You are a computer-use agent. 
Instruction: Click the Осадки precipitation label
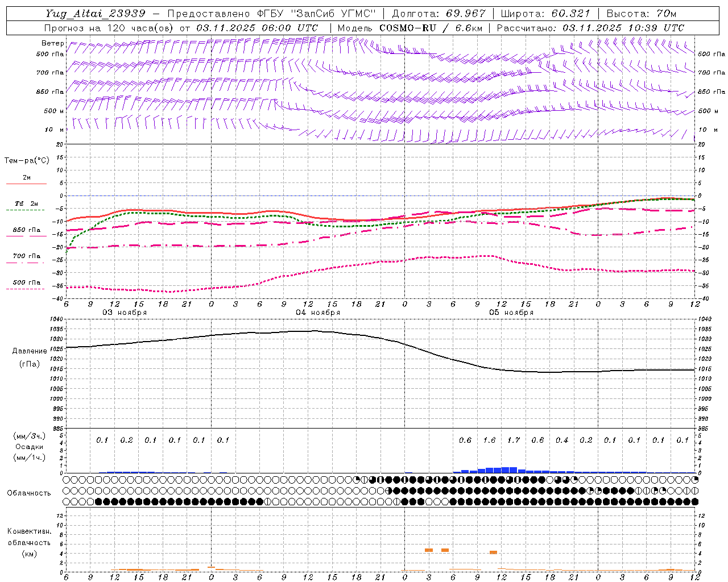point(29,447)
